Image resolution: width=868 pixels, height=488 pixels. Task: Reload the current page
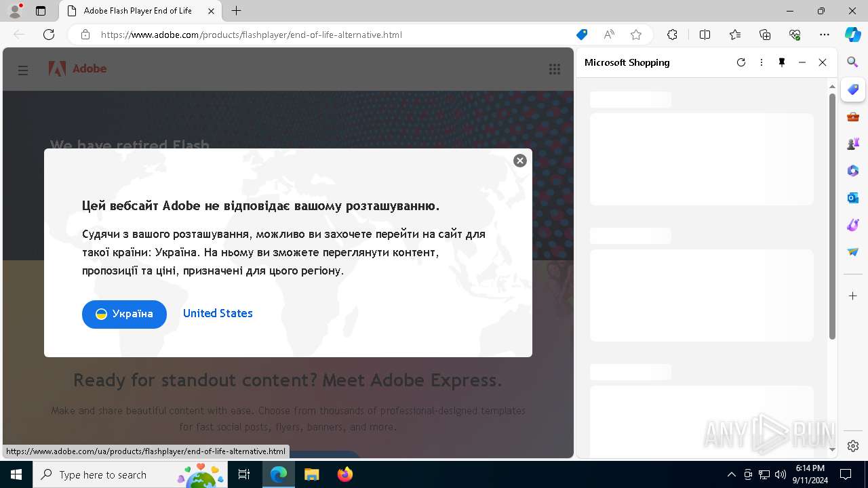click(49, 35)
